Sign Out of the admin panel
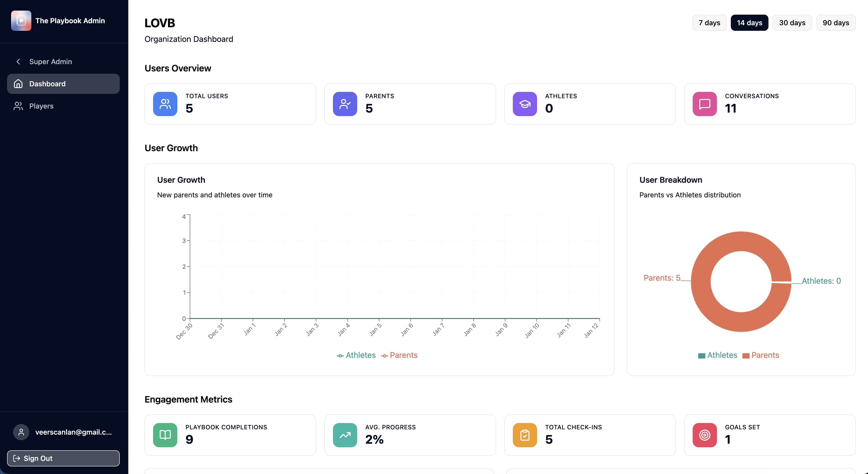 point(63,458)
